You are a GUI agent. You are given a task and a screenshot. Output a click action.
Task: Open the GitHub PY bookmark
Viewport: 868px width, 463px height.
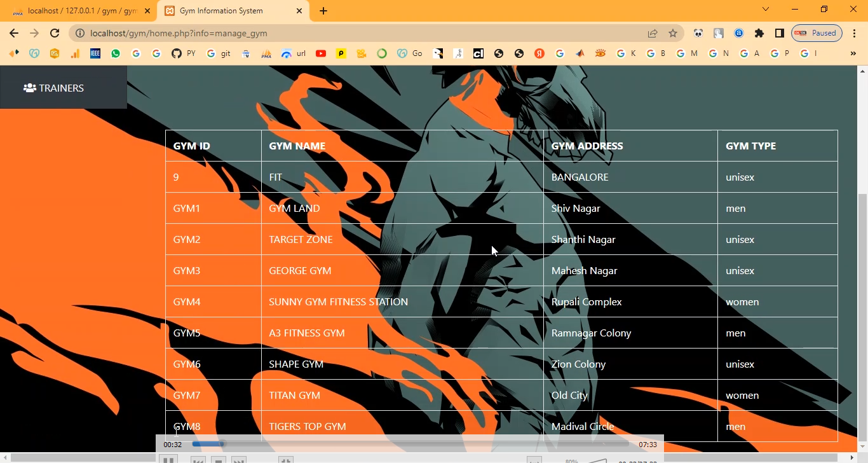(183, 53)
